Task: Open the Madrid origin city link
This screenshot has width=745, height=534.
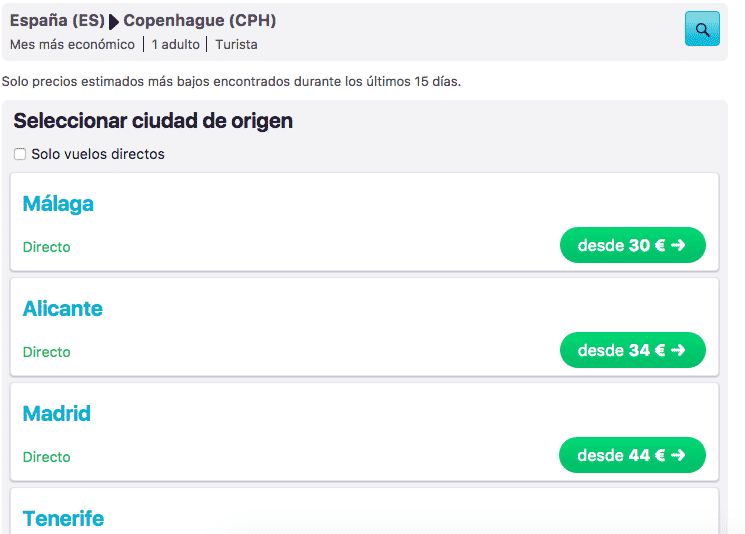Action: point(57,414)
